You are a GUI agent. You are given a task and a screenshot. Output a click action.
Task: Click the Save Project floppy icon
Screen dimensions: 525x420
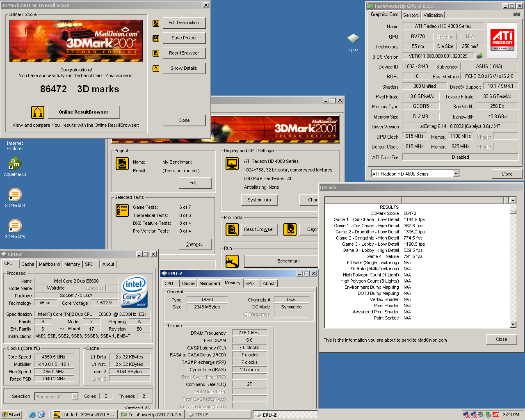[156, 39]
